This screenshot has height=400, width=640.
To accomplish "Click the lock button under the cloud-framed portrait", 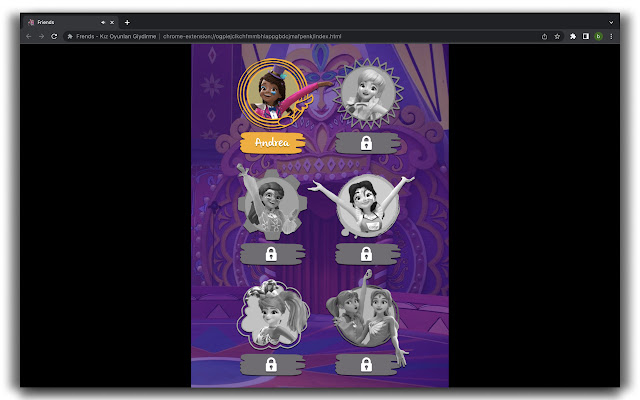I will (272, 364).
